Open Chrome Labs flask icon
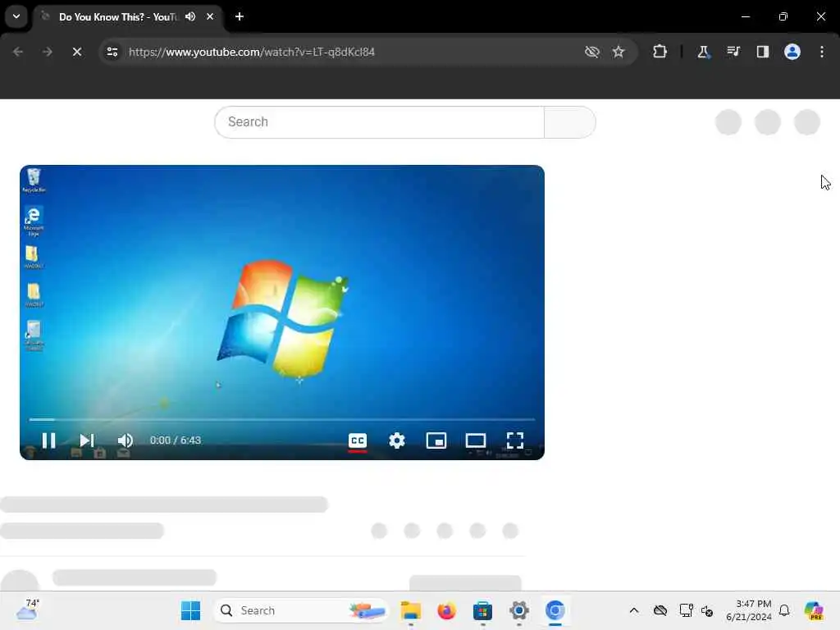 (x=703, y=52)
